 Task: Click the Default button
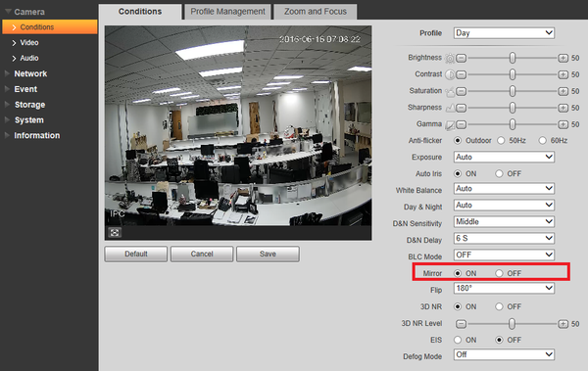[136, 255]
